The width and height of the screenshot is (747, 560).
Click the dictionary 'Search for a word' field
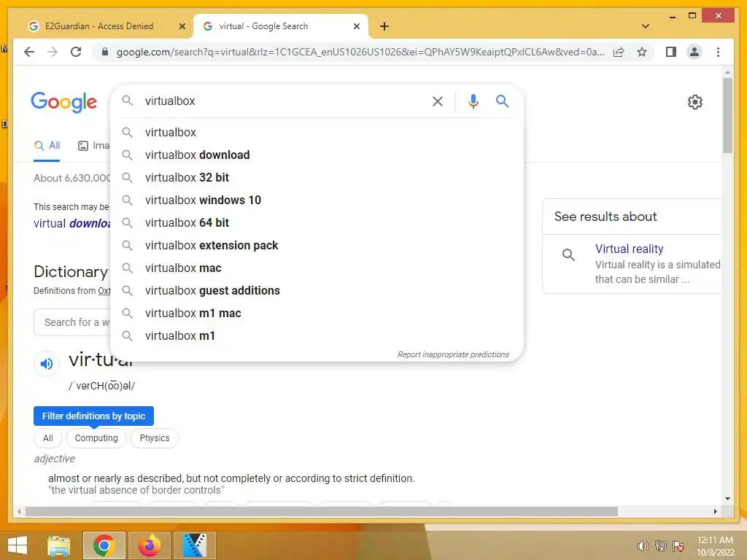pyautogui.click(x=72, y=322)
